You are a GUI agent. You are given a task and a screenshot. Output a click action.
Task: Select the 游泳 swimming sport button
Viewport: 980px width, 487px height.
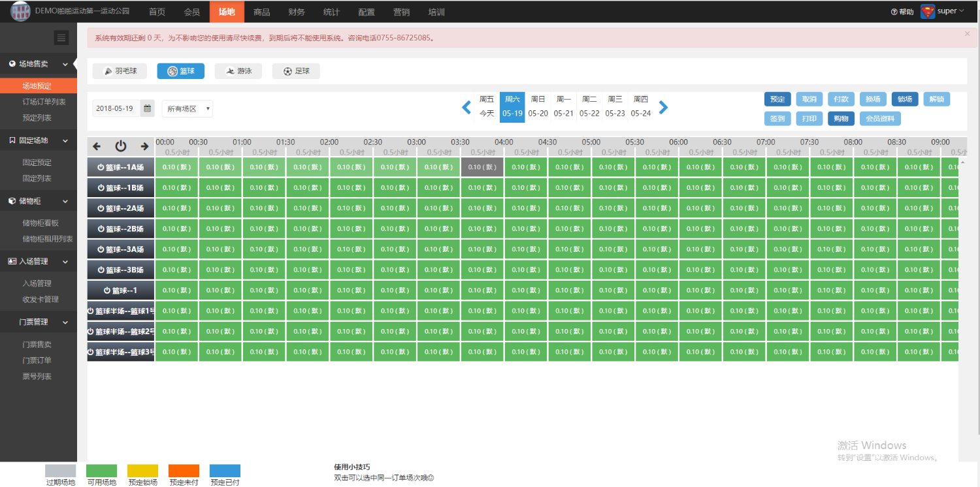(x=238, y=71)
